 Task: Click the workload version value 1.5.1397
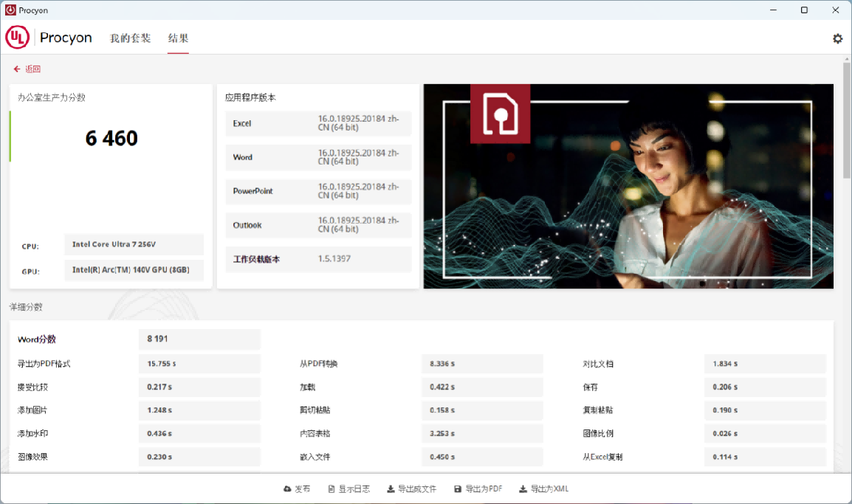[x=334, y=259]
